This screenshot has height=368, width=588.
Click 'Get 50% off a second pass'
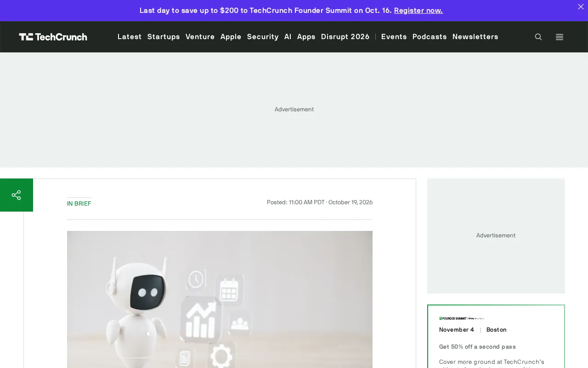[x=477, y=347]
